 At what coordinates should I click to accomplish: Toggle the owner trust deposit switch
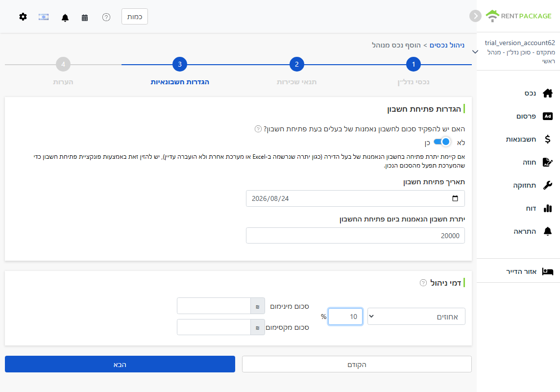(x=442, y=142)
